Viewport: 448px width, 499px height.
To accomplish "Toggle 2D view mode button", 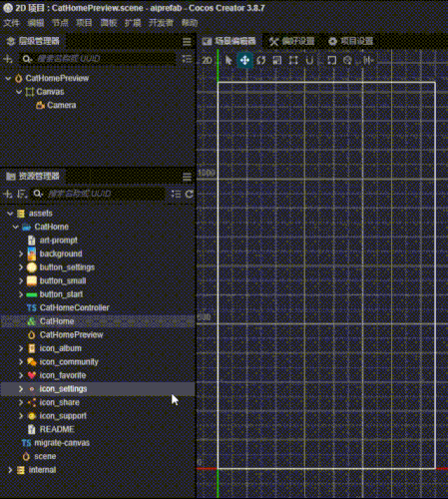I will [x=207, y=60].
